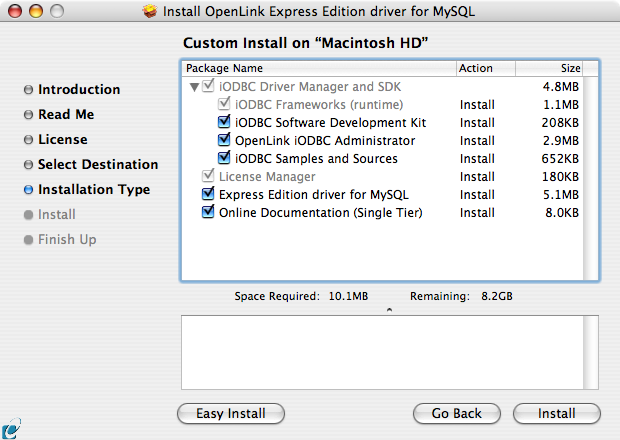Collapse iODBC Driver Manager and SDK triangle
620x440 pixels.
(194, 87)
